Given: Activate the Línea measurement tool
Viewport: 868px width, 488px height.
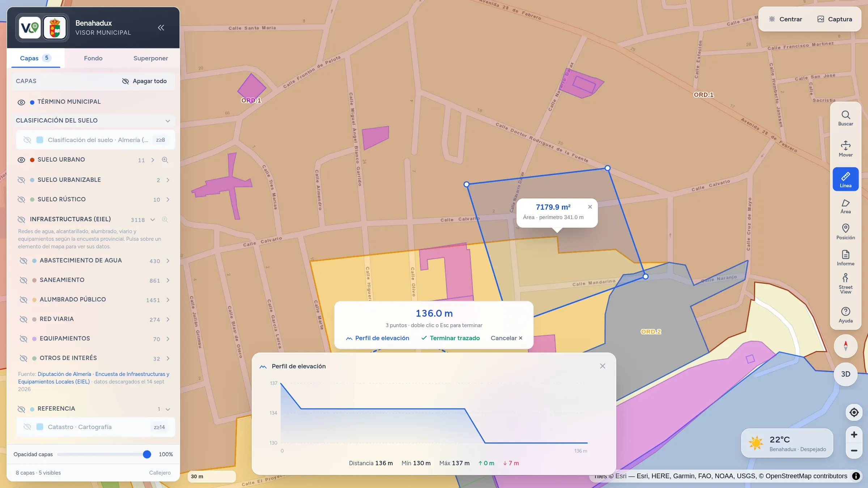Looking at the screenshot, I should [845, 179].
